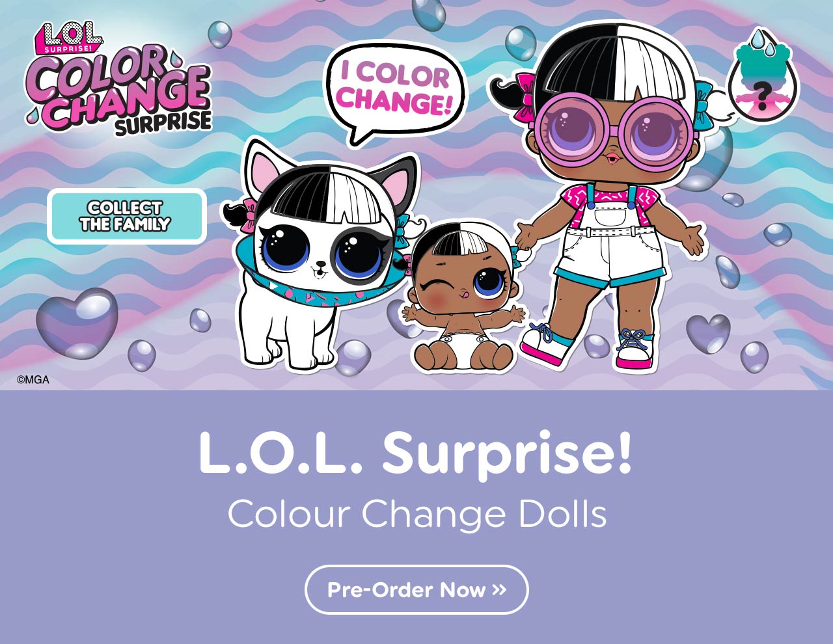Screen dimensions: 833x644
Task: Click the Collect The Family badge
Action: point(127,216)
